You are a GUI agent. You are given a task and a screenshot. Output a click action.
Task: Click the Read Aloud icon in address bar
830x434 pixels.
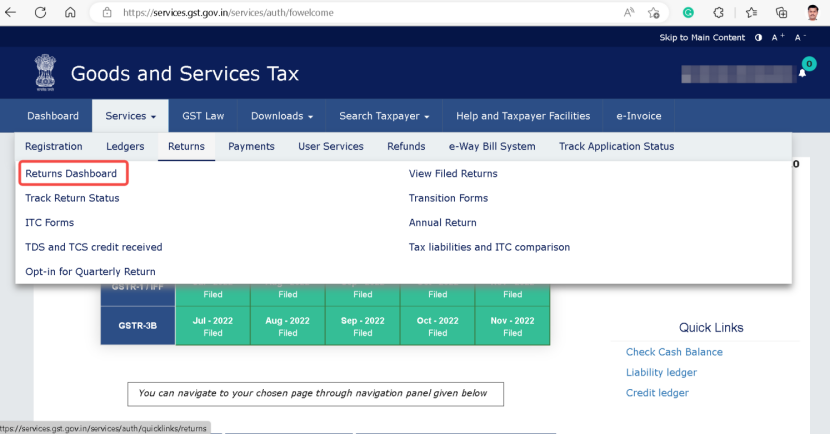629,13
